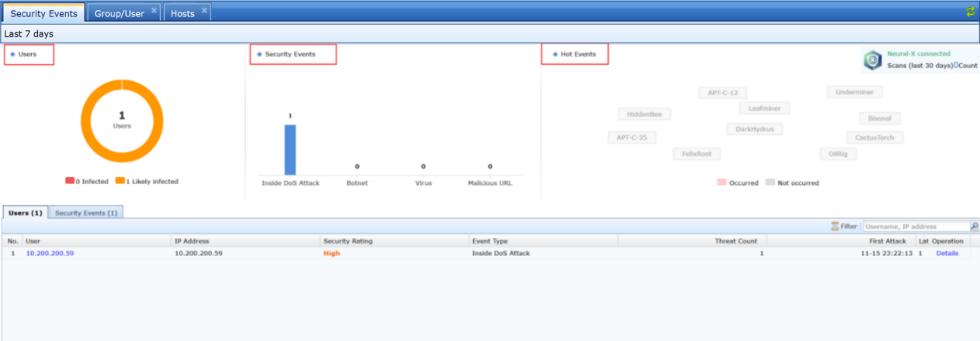Click the Last 7 days time range label
Screen dimensions: 980x341
pyautogui.click(x=29, y=34)
